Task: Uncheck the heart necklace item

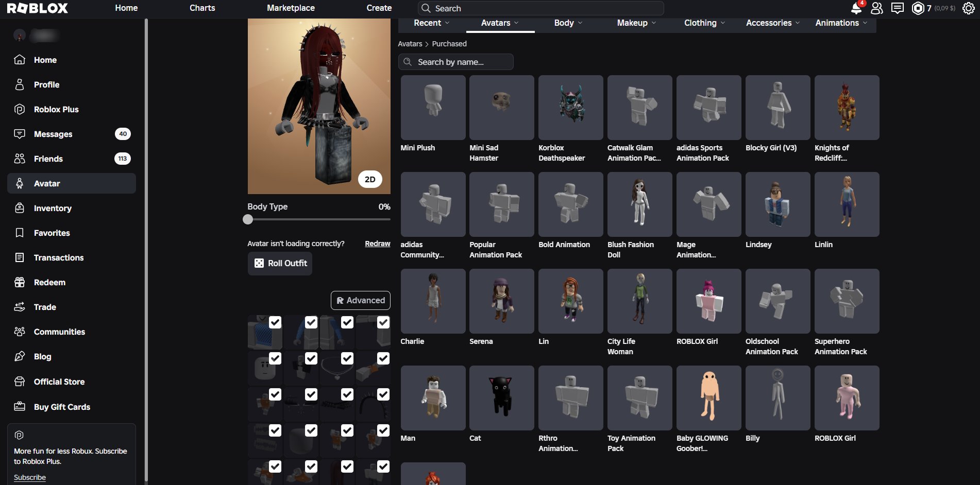Action: (347, 358)
